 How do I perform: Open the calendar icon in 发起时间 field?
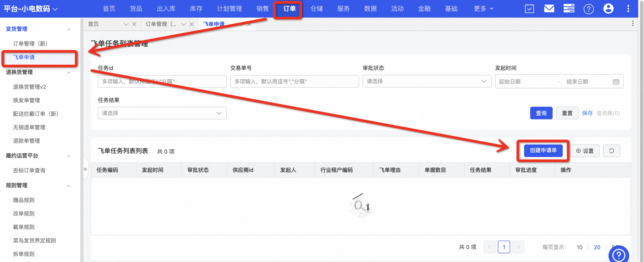click(x=616, y=82)
